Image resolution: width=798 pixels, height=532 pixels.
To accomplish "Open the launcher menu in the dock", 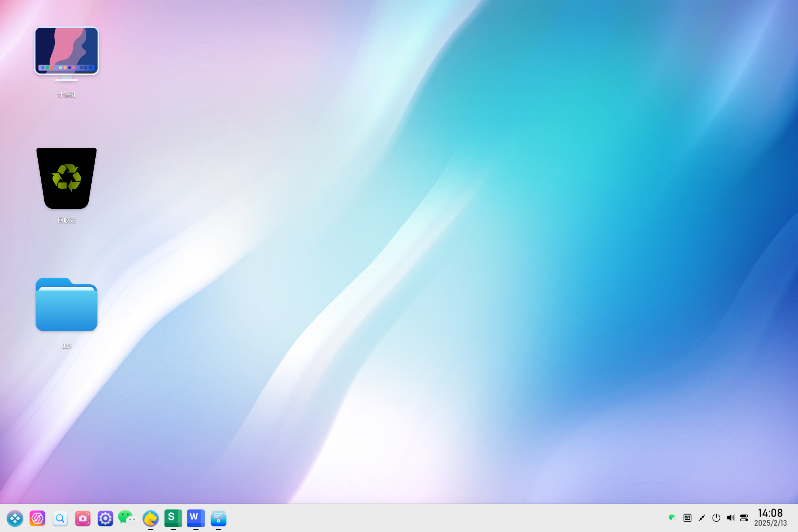I will pyautogui.click(x=15, y=518).
